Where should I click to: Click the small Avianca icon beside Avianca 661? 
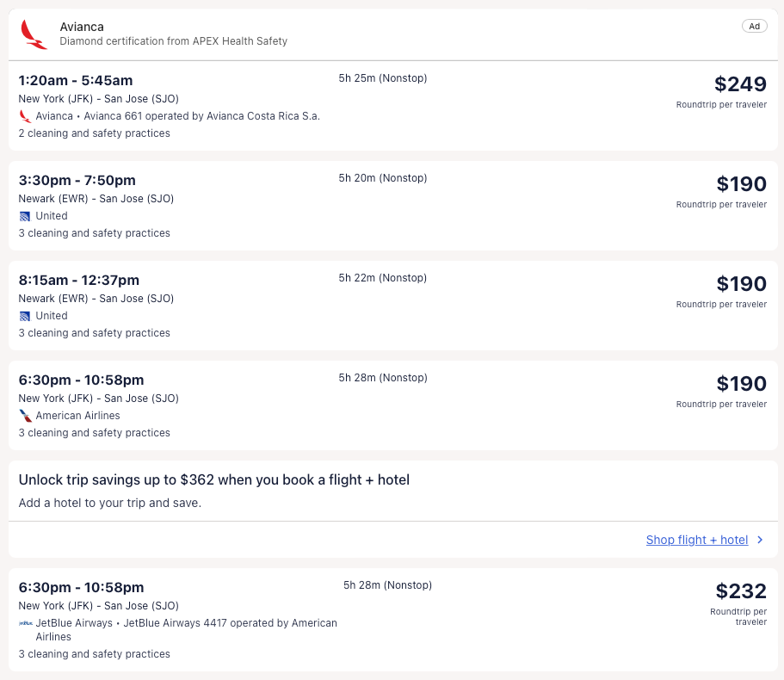[25, 116]
